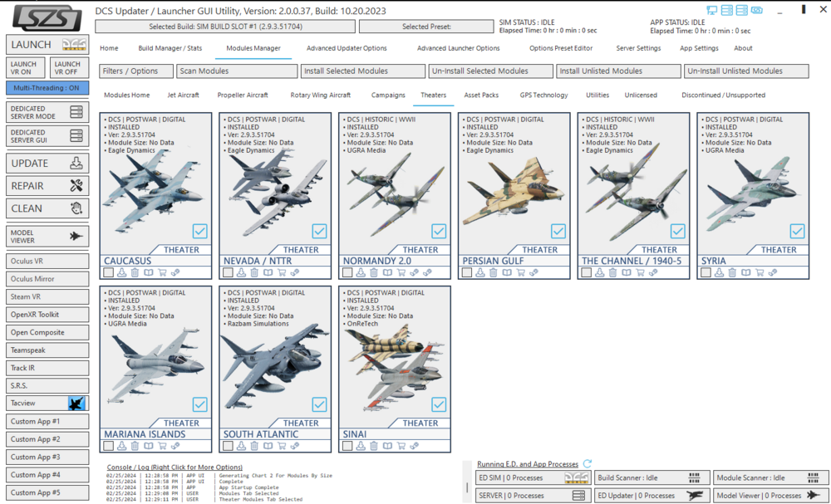831x504 pixels.
Task: Uncheck the blue checkmark on the SYRIA card
Action: [x=797, y=232]
